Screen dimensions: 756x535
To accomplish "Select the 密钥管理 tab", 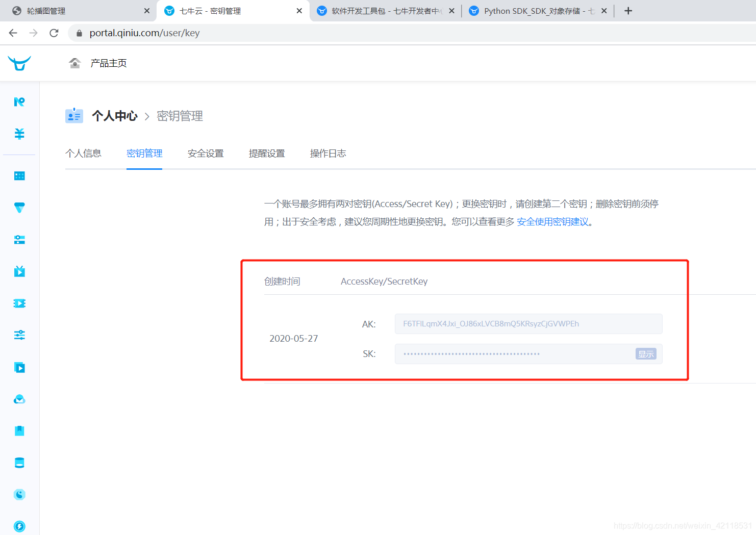I will tap(144, 154).
